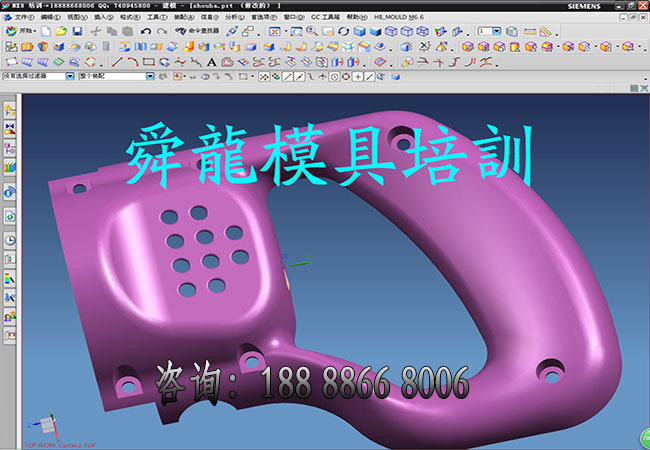650x450 pixels.
Task: Open the 帮助 (Help) menu
Action: pyautogui.click(x=355, y=18)
